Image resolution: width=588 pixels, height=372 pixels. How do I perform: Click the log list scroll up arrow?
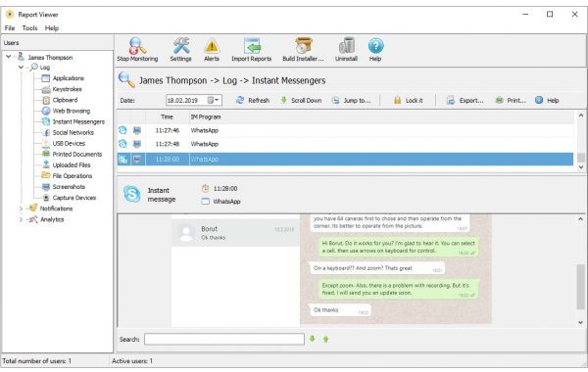coord(580,116)
